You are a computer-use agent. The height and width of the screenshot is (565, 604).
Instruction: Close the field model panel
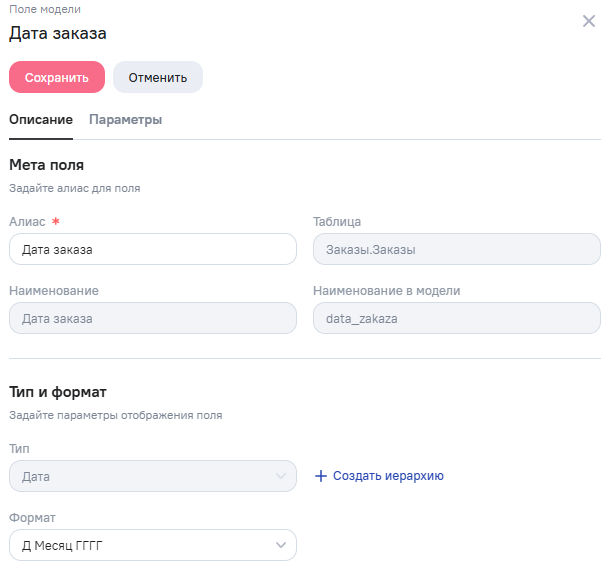point(589,21)
